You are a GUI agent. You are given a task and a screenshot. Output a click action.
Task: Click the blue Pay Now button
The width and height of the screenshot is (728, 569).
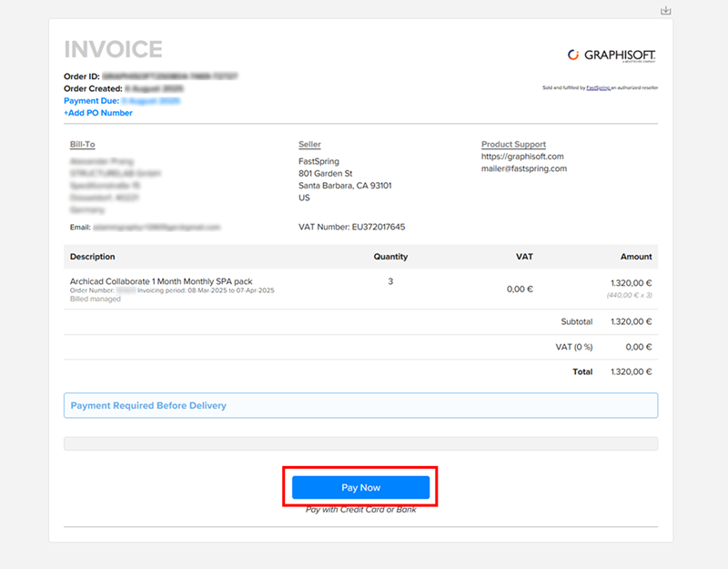(x=360, y=487)
